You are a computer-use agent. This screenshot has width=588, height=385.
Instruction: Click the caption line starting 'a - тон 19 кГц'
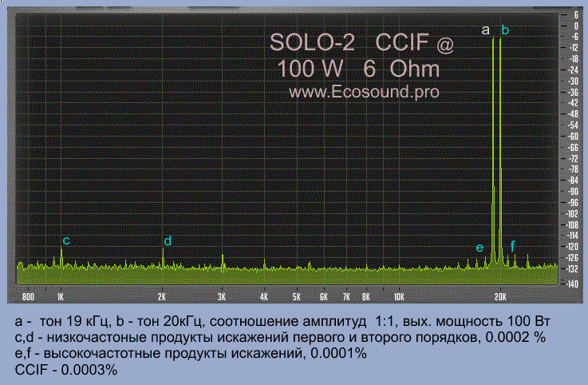coord(282,322)
